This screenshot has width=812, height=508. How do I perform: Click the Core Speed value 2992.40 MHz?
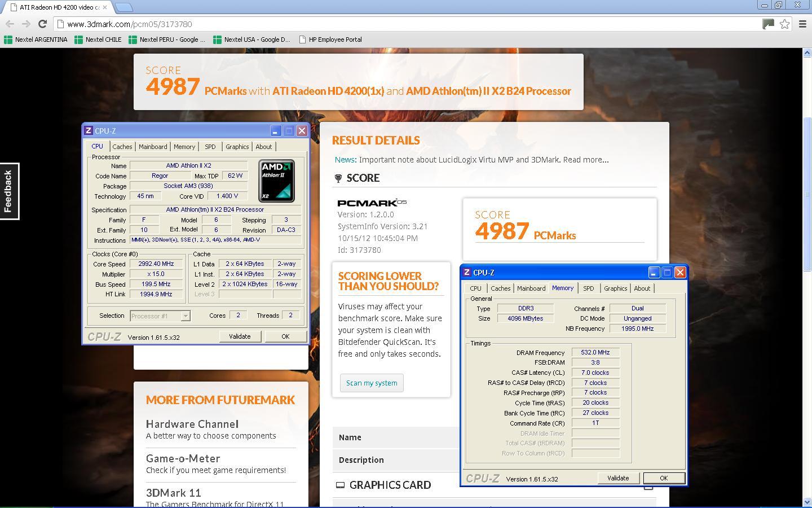[156, 264]
